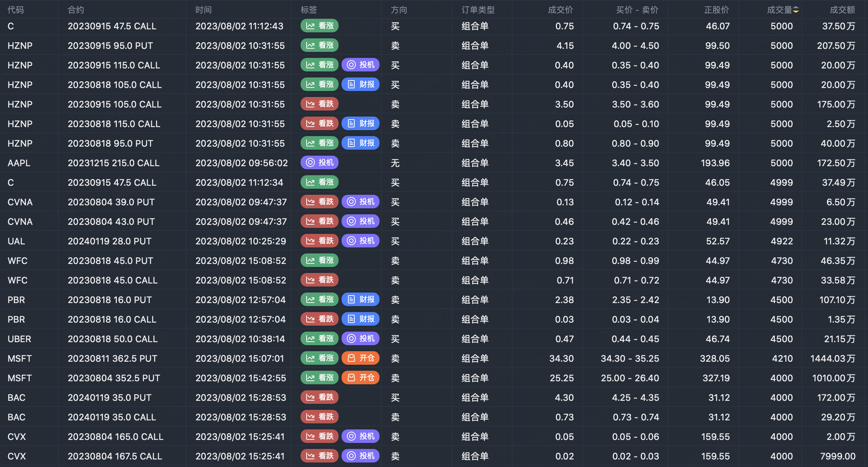The width and height of the screenshot is (868, 467).
Task: Click 投机 tag on CVNA 43.0 PUT row
Action: click(360, 221)
